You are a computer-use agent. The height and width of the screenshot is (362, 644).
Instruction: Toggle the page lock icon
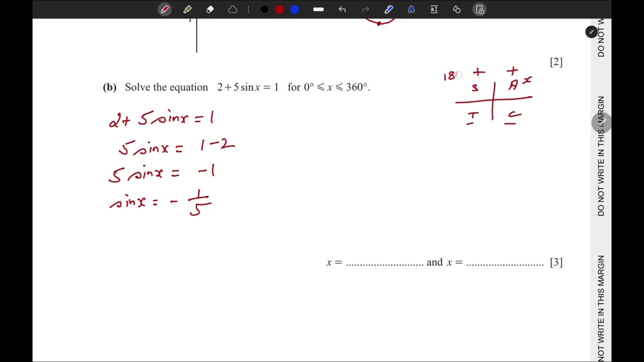(x=479, y=10)
